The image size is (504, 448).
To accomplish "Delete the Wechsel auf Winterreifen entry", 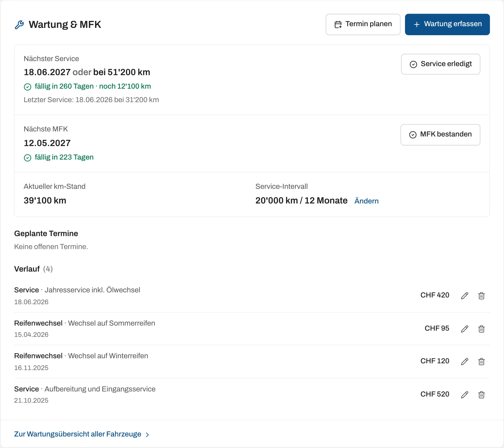I will [x=481, y=361].
